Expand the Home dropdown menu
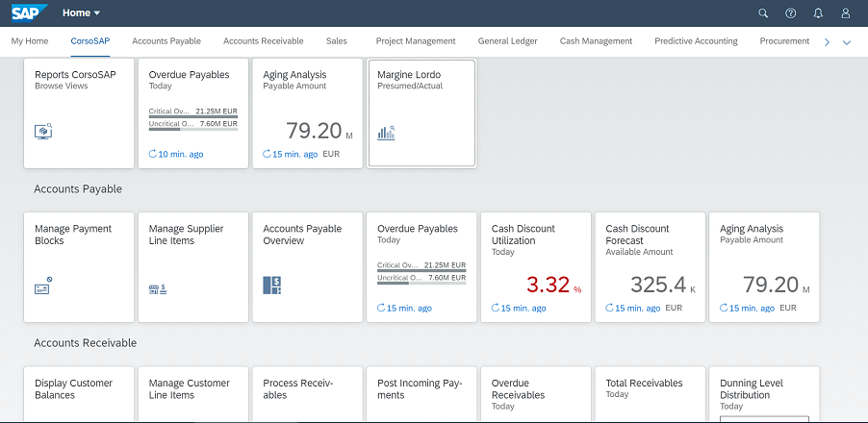The image size is (868, 423). (82, 13)
